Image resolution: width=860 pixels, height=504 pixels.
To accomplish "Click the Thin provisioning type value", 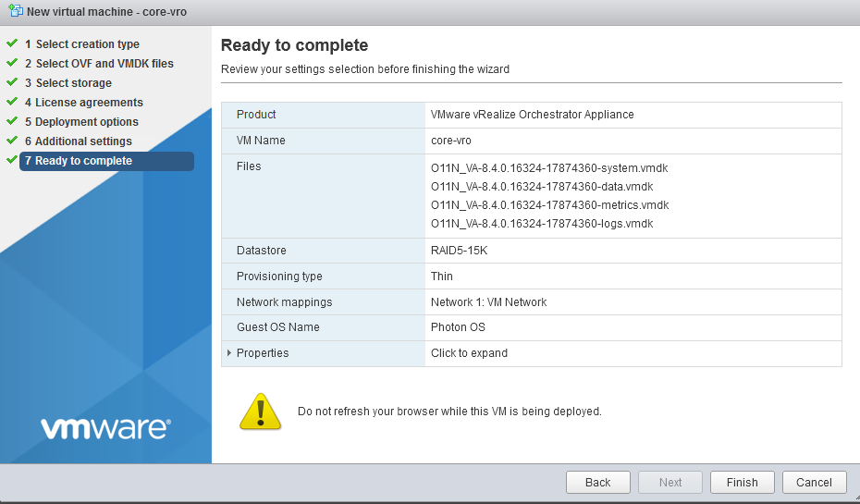I will 441,277.
